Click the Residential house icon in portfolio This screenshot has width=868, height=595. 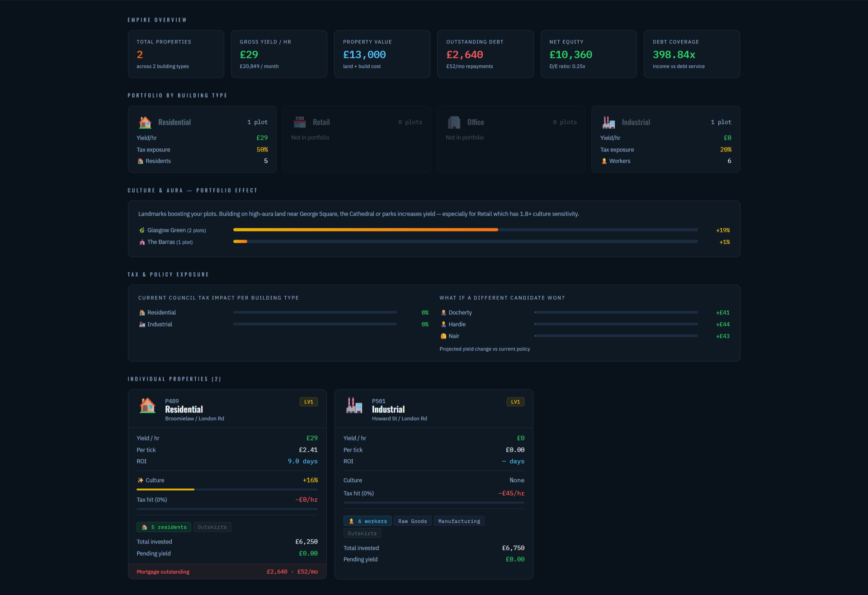pyautogui.click(x=145, y=122)
